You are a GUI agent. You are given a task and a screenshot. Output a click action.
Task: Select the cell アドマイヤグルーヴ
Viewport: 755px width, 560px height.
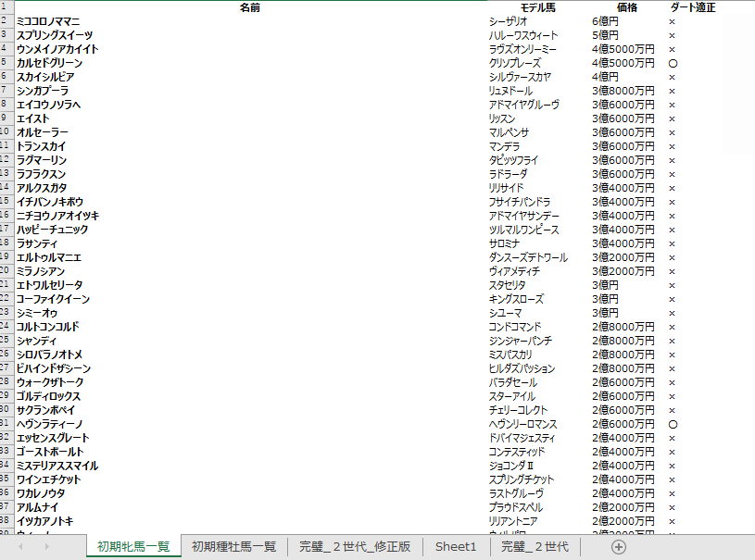(538, 105)
